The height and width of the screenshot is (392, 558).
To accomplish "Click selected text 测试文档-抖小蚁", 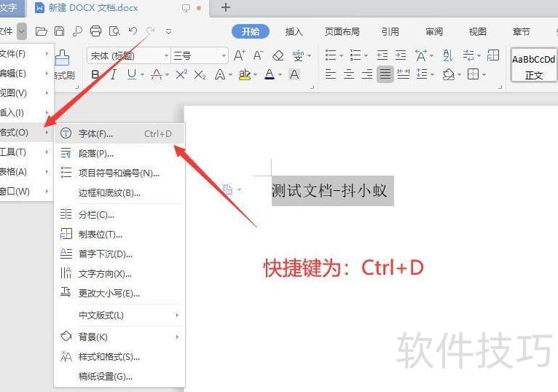I will point(329,191).
